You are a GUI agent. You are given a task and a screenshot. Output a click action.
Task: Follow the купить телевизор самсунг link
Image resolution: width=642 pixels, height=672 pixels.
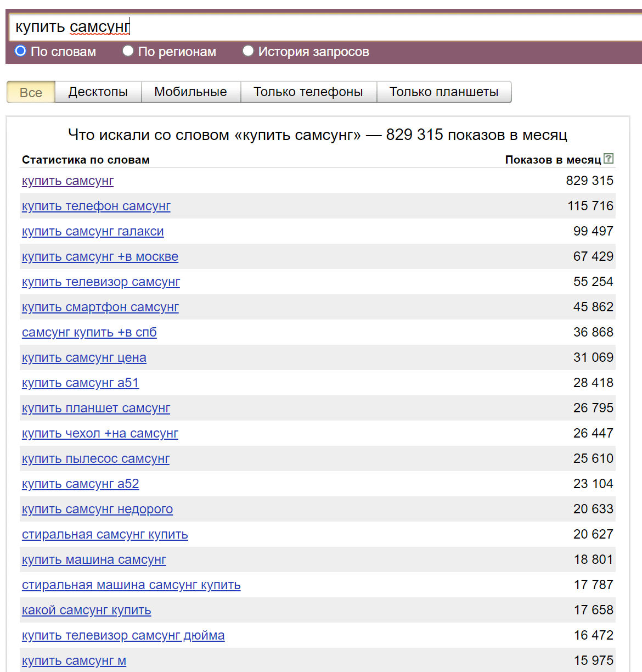point(101,282)
